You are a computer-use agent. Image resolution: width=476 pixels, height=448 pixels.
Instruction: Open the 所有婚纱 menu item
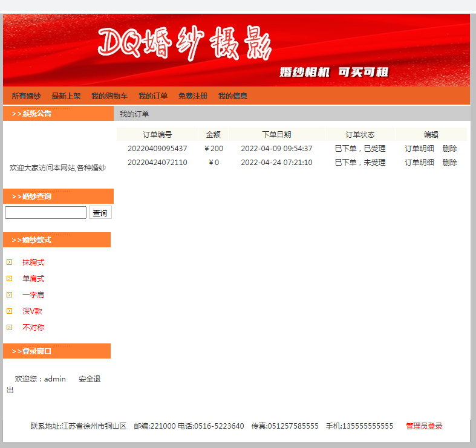26,96
